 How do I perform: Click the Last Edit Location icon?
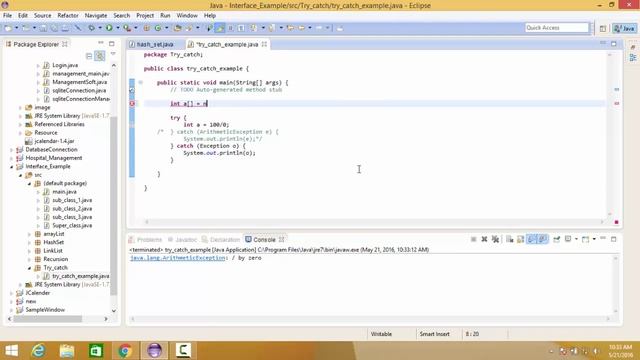(291, 28)
